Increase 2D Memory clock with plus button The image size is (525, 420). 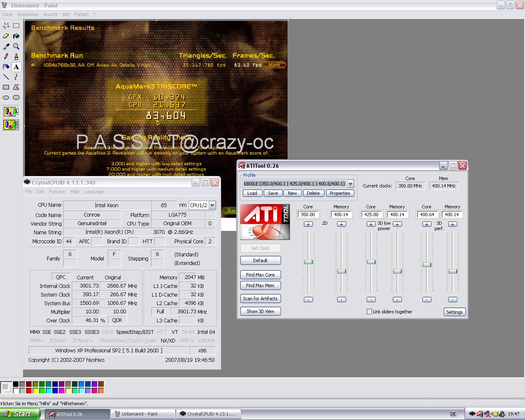coord(341,224)
